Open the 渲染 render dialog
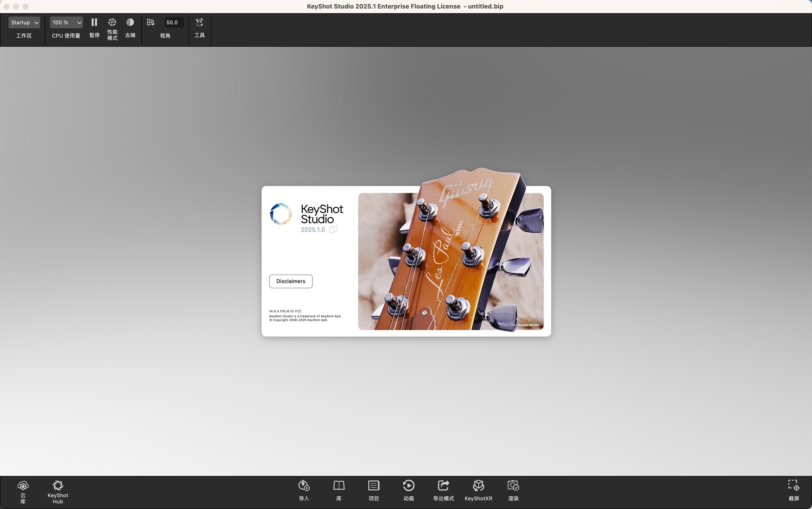The image size is (812, 509). pos(513,490)
